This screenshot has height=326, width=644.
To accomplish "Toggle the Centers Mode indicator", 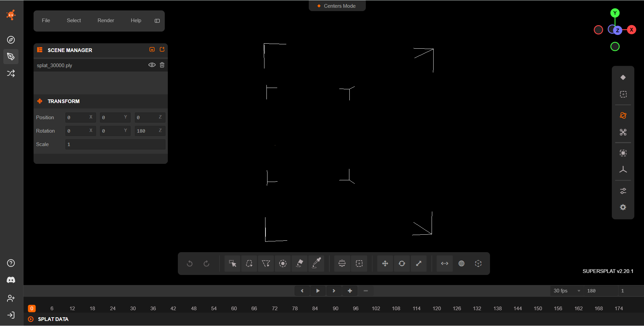I will pos(337,6).
